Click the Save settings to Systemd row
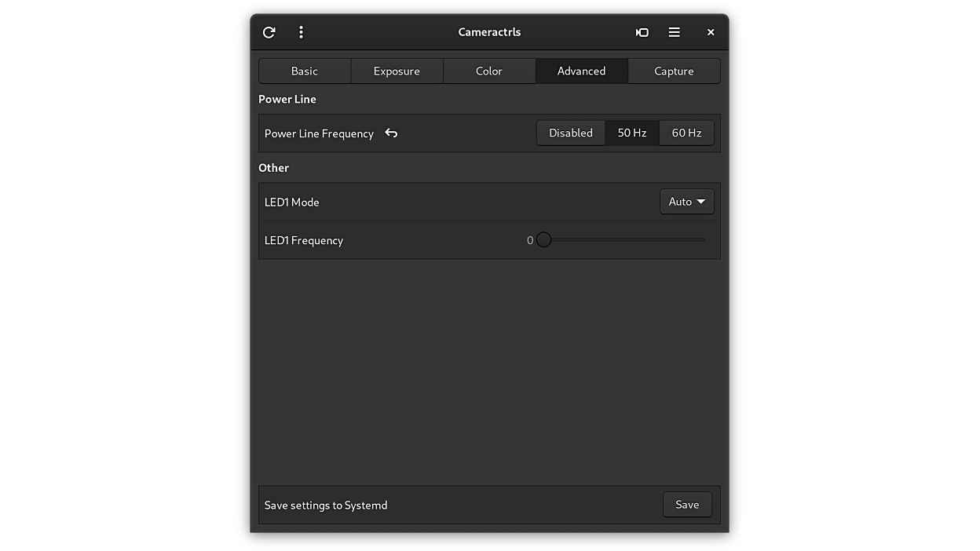 pyautogui.click(x=326, y=505)
